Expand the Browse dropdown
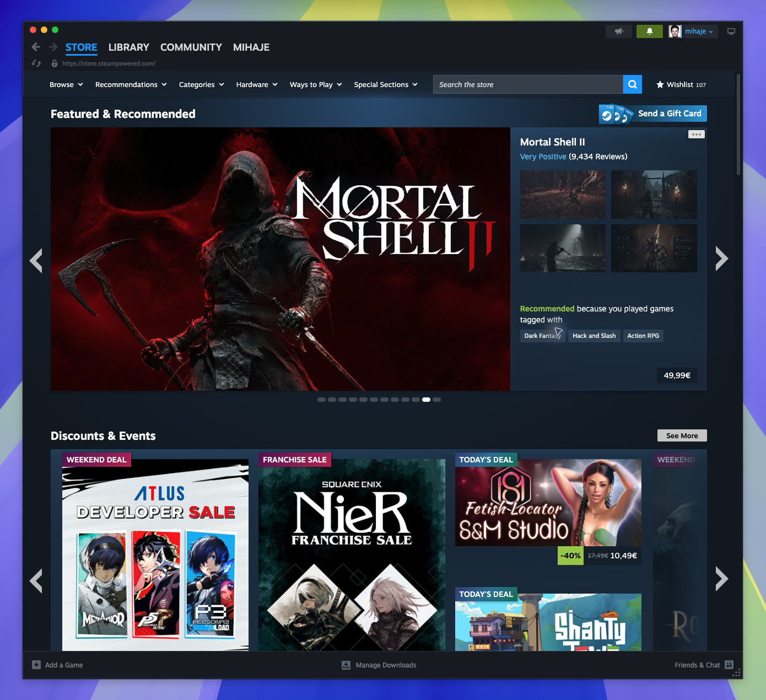Screen dimensions: 766x700 click(x=66, y=84)
